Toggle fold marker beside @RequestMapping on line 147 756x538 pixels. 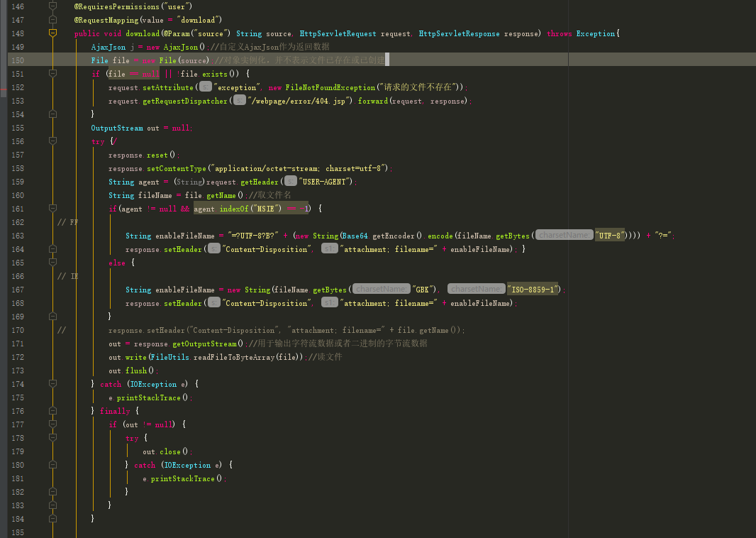[53, 19]
